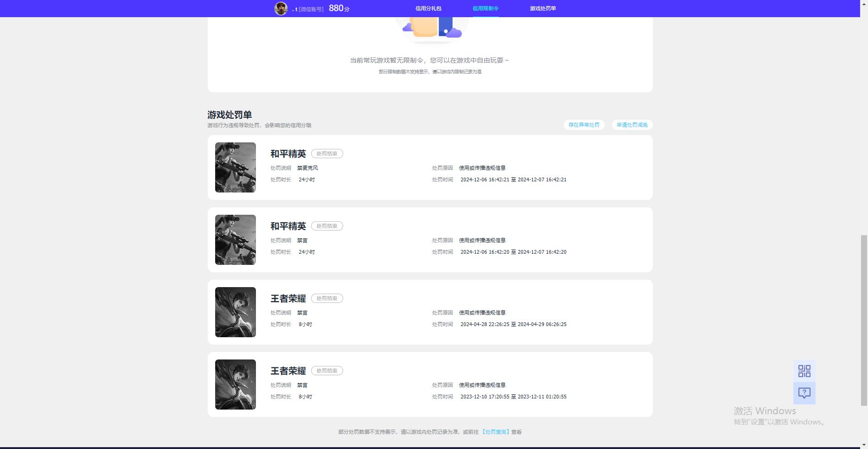The image size is (868, 449).
Task: Click 处罚结束 badge on 2024-04-28 王者荣耀 record
Action: [327, 298]
